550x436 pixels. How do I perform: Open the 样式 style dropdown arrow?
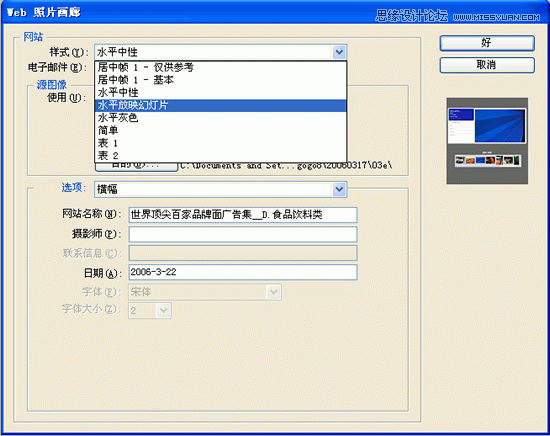(339, 53)
